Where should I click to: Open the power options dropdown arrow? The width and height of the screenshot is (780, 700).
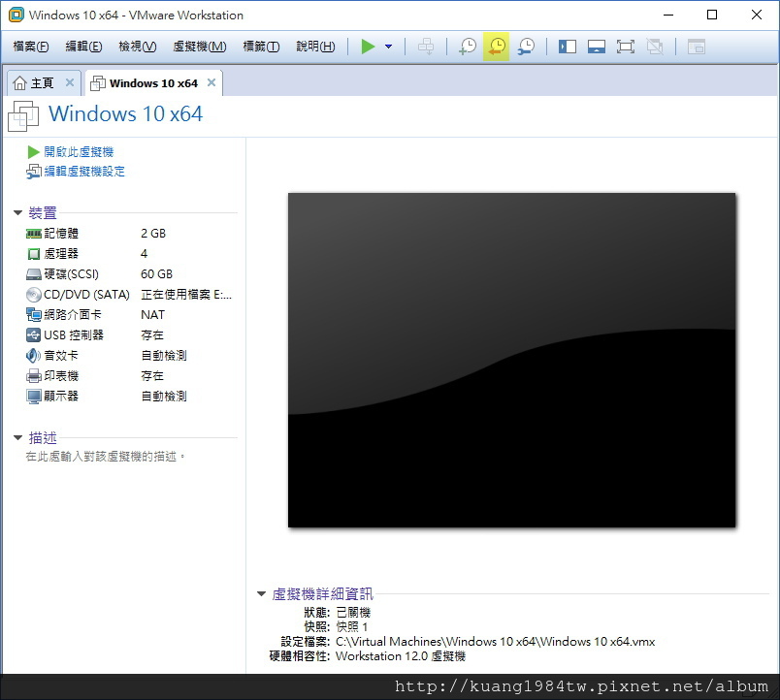(388, 47)
